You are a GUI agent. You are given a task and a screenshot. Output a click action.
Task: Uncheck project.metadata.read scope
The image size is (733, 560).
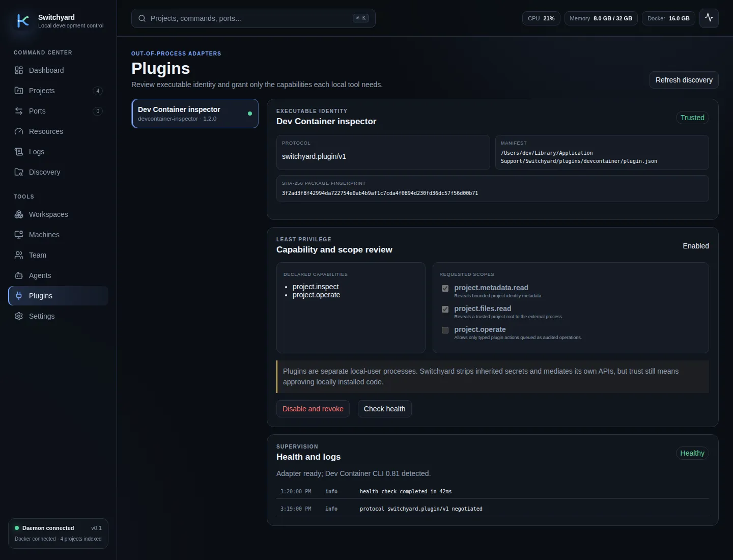pyautogui.click(x=445, y=288)
